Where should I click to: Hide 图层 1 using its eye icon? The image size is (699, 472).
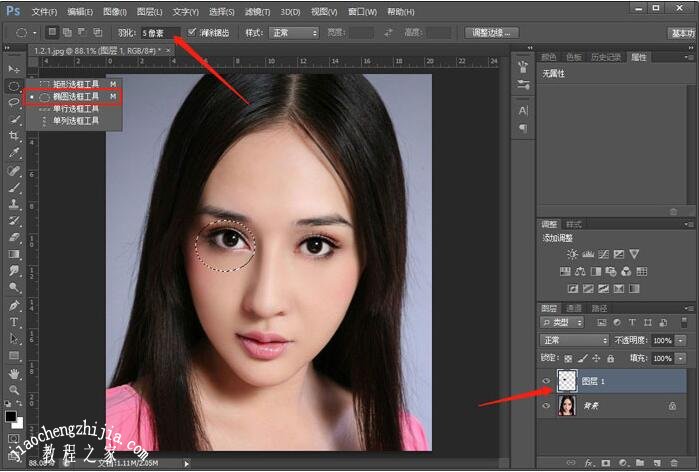(x=546, y=381)
